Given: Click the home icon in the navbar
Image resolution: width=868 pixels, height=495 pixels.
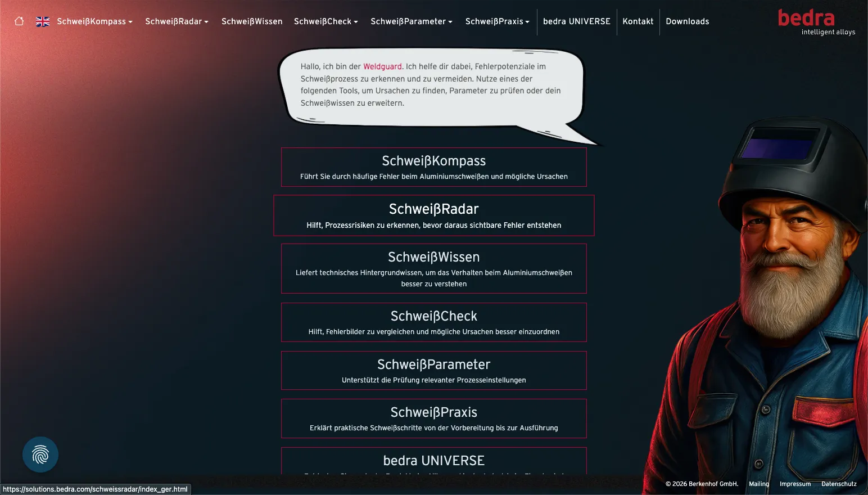Looking at the screenshot, I should 19,21.
